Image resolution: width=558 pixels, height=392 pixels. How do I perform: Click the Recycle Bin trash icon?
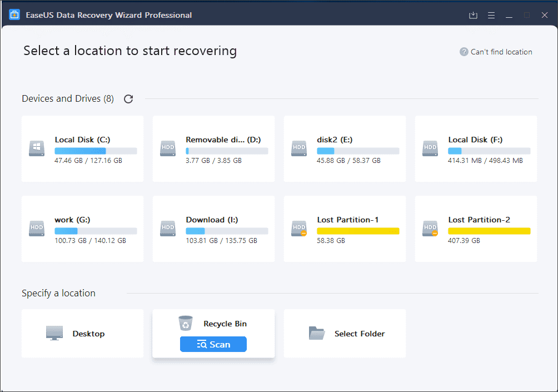click(x=186, y=323)
